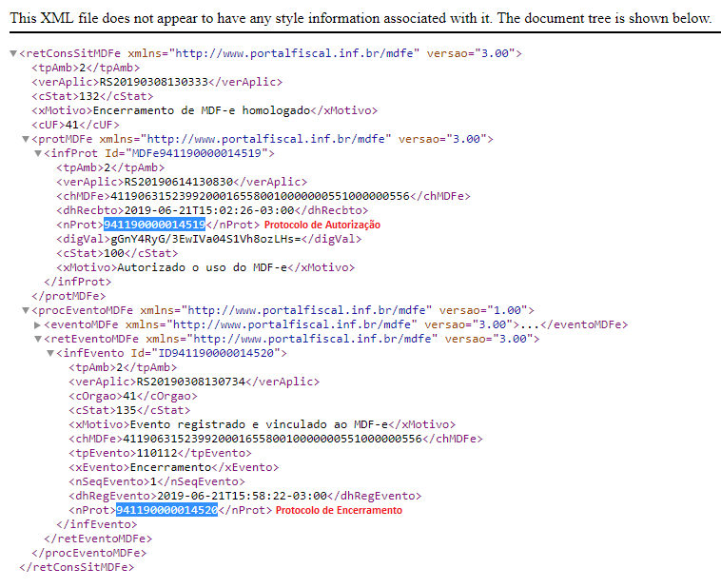Select highlighted protocol number 941190000014520
This screenshot has height=588, width=721.
coord(166,510)
